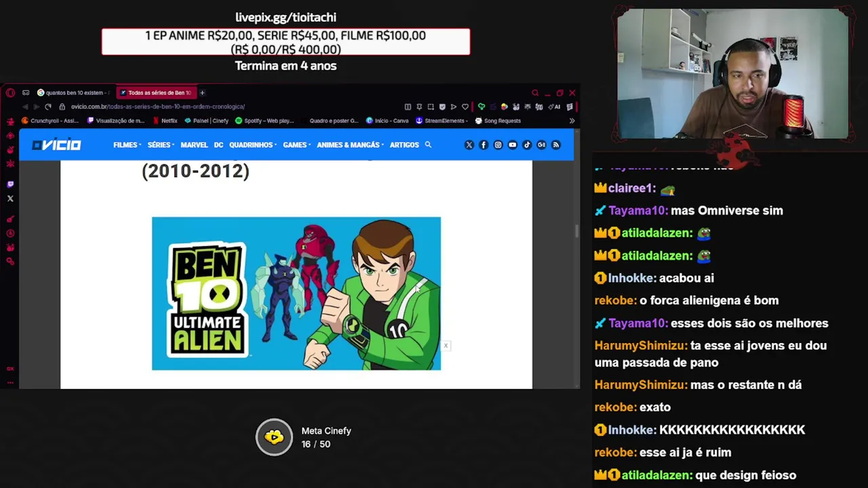
Task: Click the Meta Cinefy goal icon
Action: click(274, 437)
